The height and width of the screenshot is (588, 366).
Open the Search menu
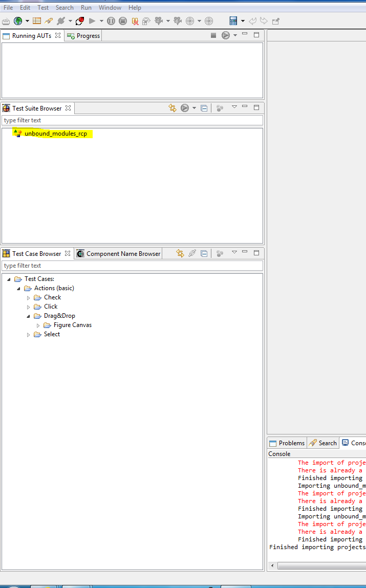point(64,8)
